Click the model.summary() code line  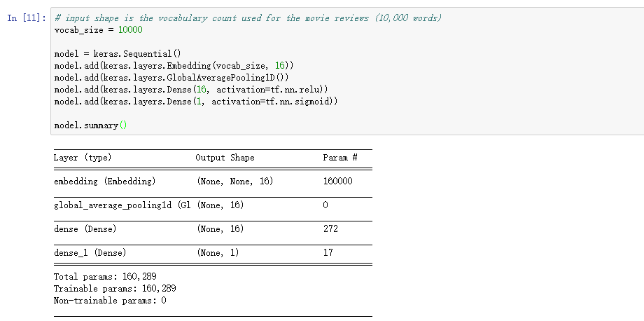91,125
